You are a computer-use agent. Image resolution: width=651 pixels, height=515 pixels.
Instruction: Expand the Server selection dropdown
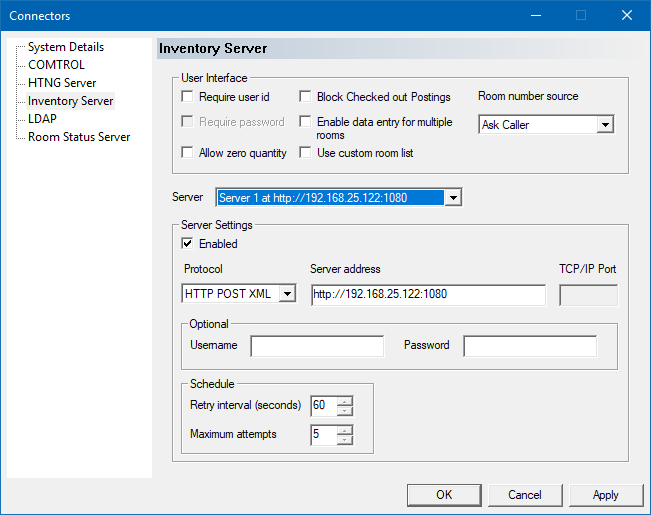(x=453, y=198)
